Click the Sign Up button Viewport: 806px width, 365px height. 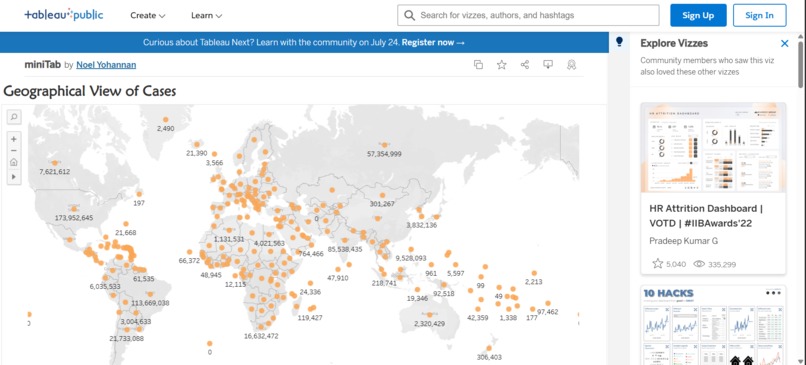pos(698,15)
